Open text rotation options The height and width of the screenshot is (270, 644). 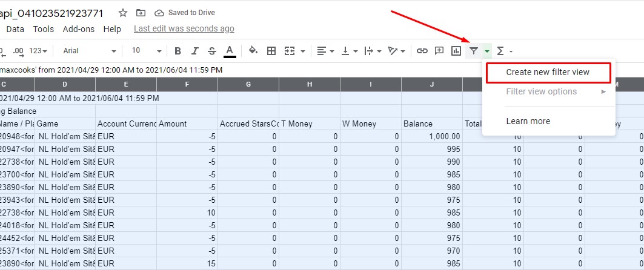(x=396, y=51)
